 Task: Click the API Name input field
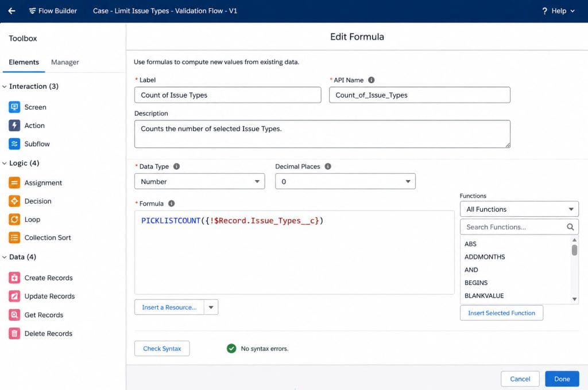click(x=420, y=95)
